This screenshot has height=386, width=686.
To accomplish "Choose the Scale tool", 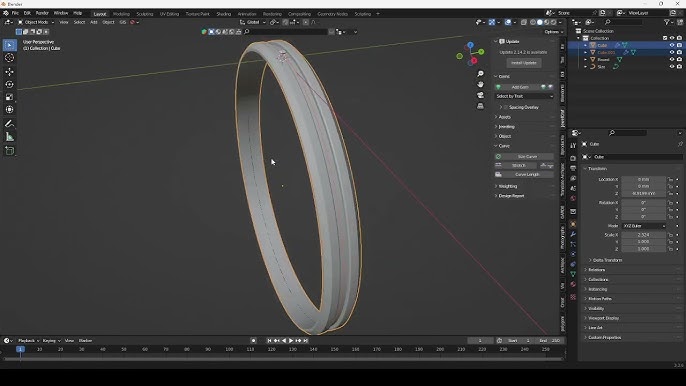I will (x=10, y=97).
